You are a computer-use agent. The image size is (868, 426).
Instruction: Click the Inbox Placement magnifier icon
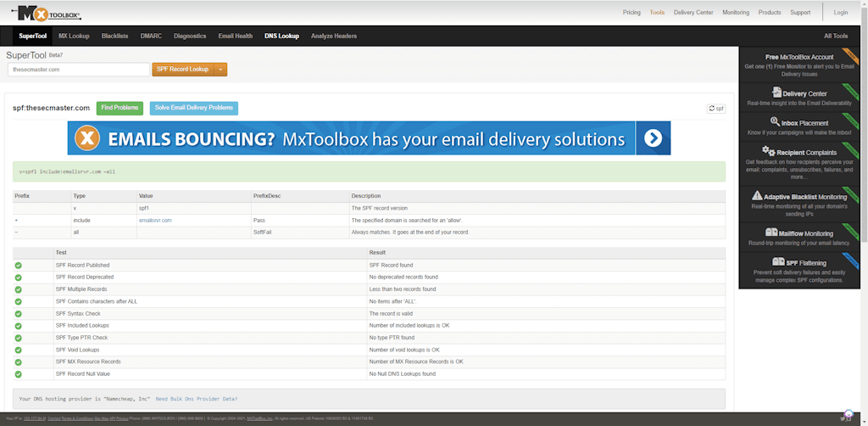(775, 121)
